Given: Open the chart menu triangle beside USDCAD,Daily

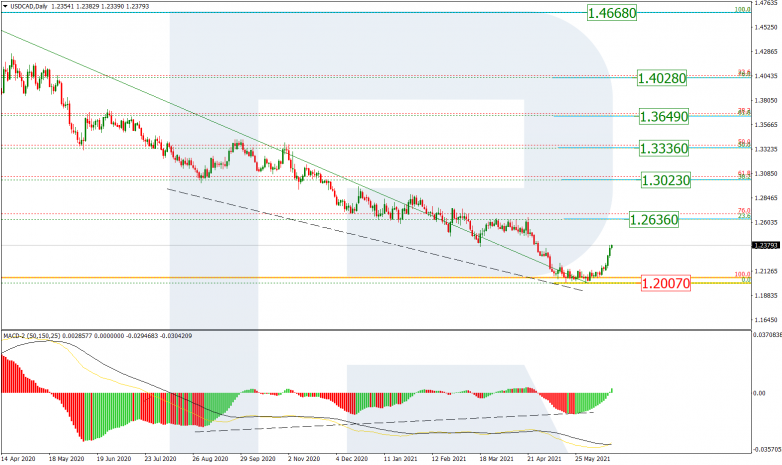Looking at the screenshot, I should point(5,6).
